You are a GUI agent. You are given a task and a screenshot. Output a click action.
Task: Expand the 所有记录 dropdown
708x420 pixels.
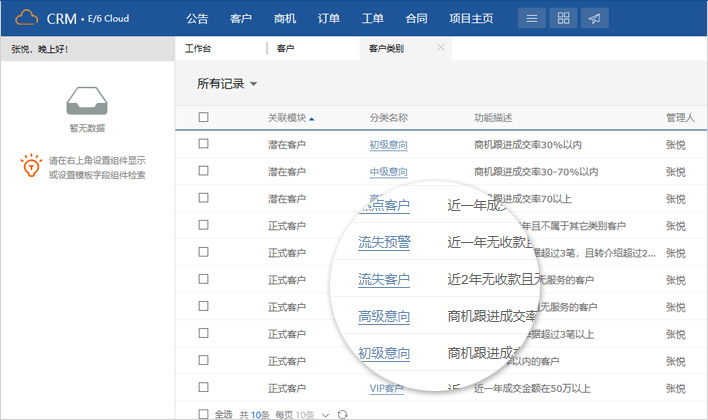point(227,84)
